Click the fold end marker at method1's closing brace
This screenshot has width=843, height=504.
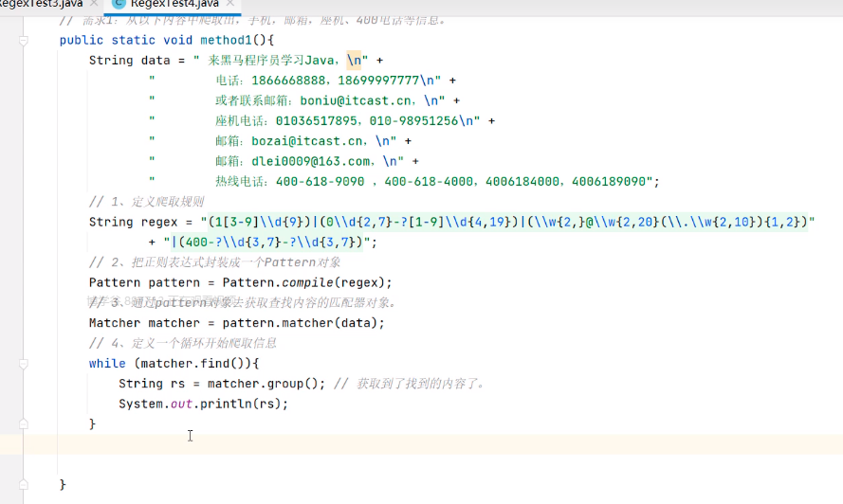[24, 485]
